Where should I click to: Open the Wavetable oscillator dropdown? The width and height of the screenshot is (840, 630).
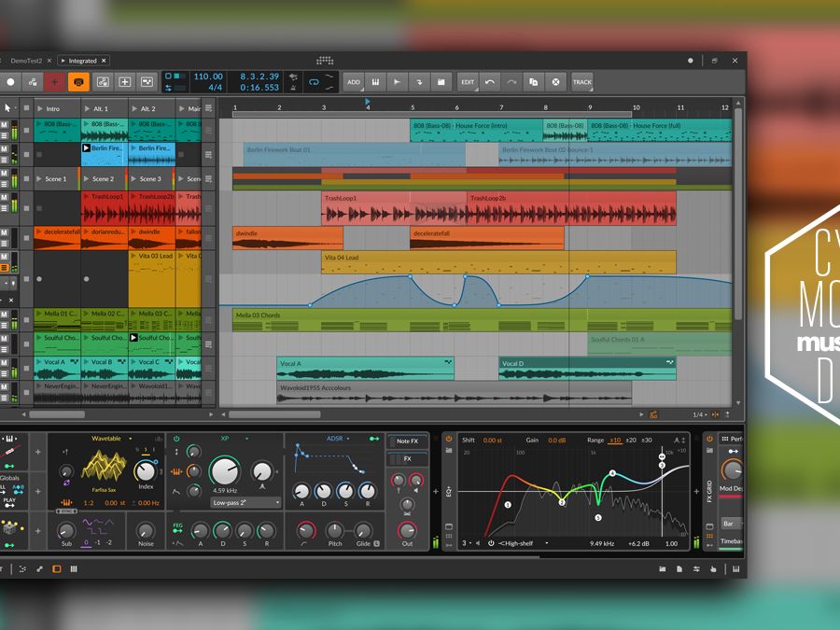(130, 439)
